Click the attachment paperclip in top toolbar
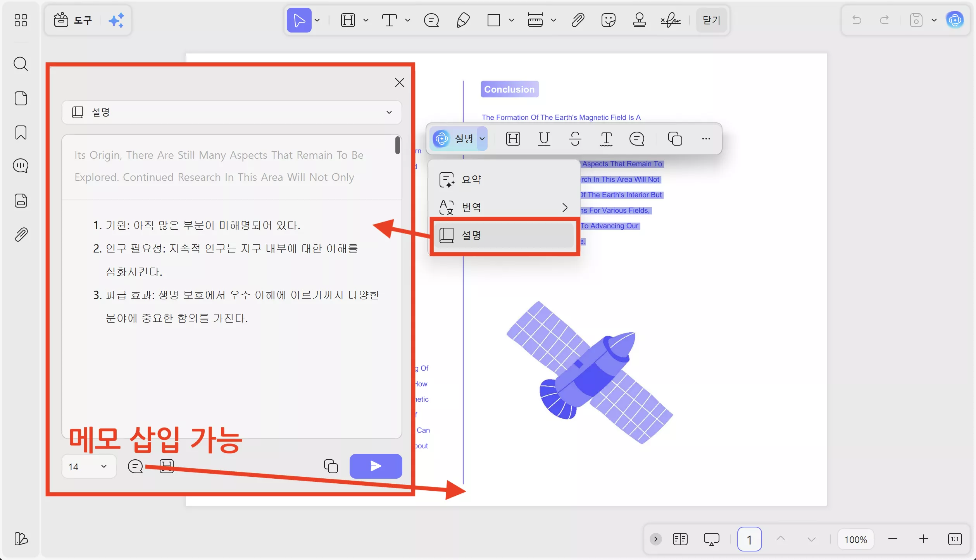The width and height of the screenshot is (976, 560). [x=578, y=20]
